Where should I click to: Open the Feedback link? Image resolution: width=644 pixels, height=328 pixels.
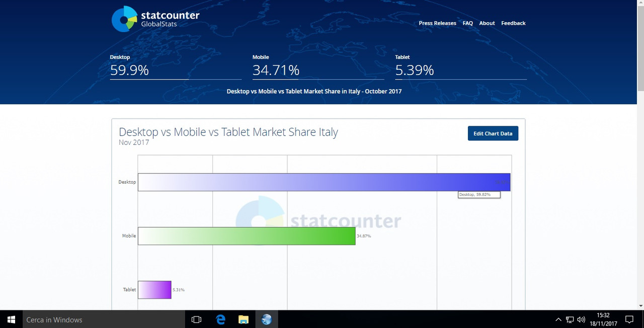point(513,23)
